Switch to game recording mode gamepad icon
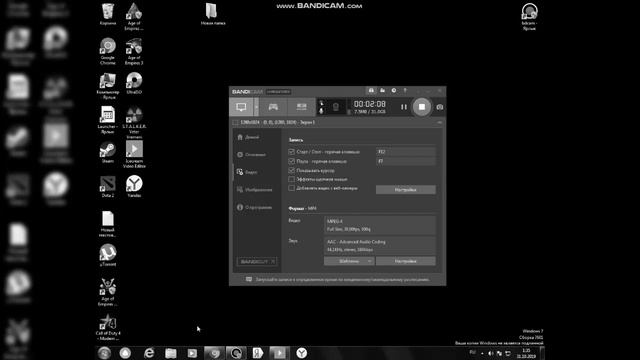The image size is (640, 360). coord(273,107)
